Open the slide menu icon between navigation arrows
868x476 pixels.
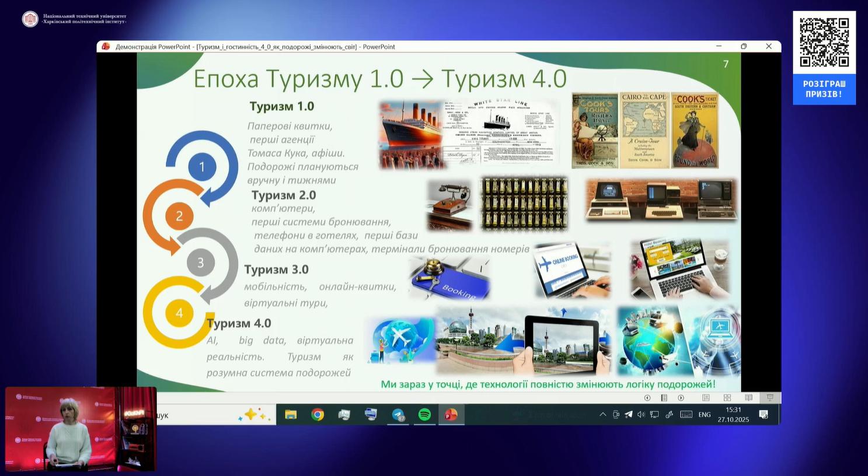pyautogui.click(x=664, y=398)
